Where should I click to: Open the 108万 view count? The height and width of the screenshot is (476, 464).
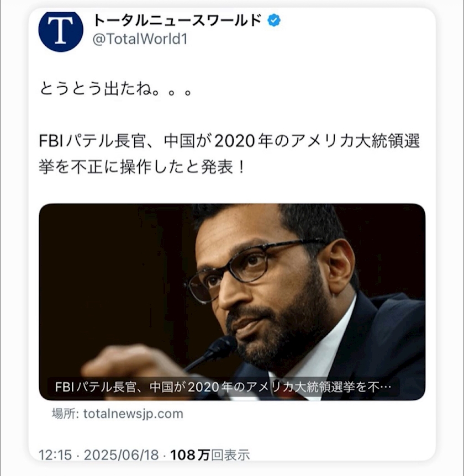coord(190,455)
